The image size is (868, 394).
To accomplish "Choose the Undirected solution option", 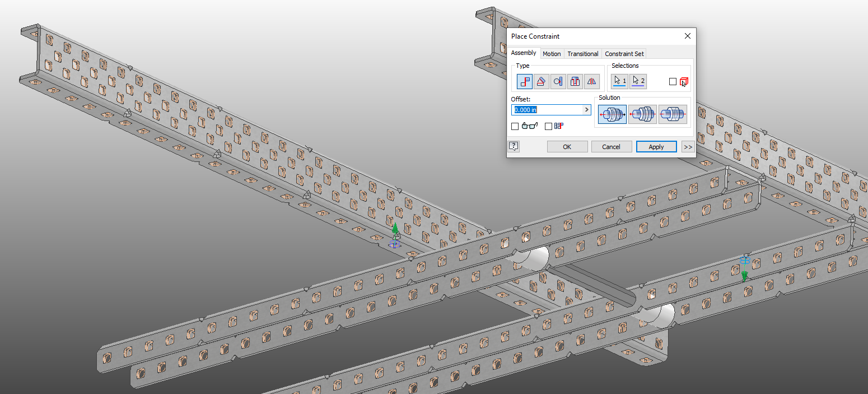I will 673,114.
